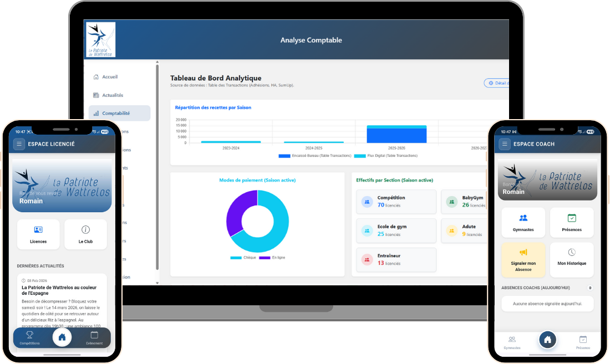Screen dimensions: 610x364
Task: Click the Détail button on dashboard
Action: click(496, 83)
